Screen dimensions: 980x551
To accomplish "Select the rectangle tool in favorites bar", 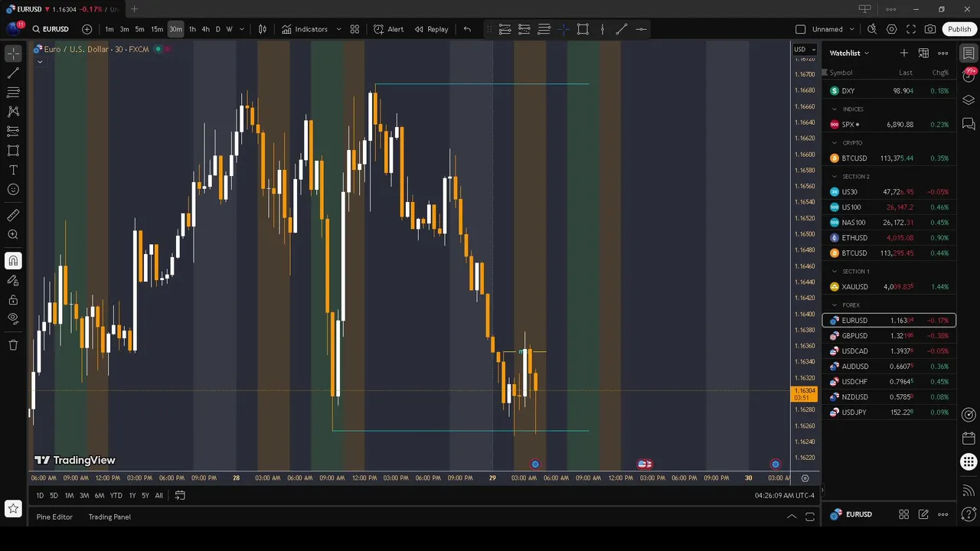I will 583,29.
